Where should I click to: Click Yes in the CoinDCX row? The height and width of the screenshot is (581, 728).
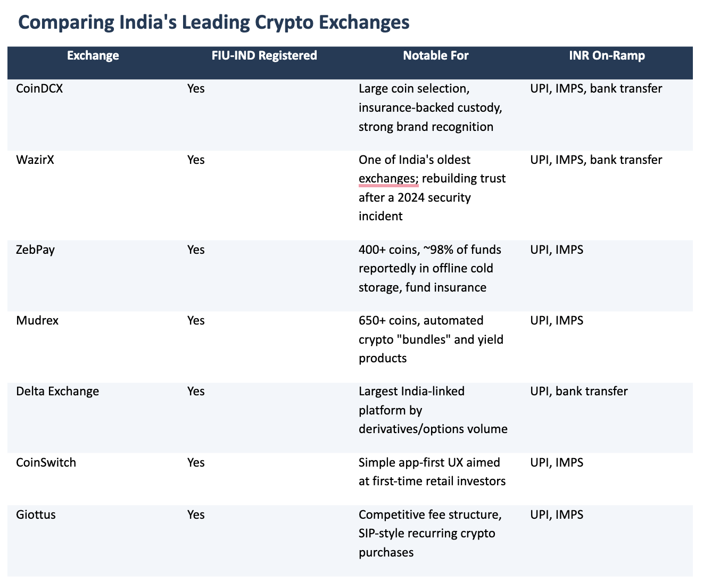click(x=196, y=88)
